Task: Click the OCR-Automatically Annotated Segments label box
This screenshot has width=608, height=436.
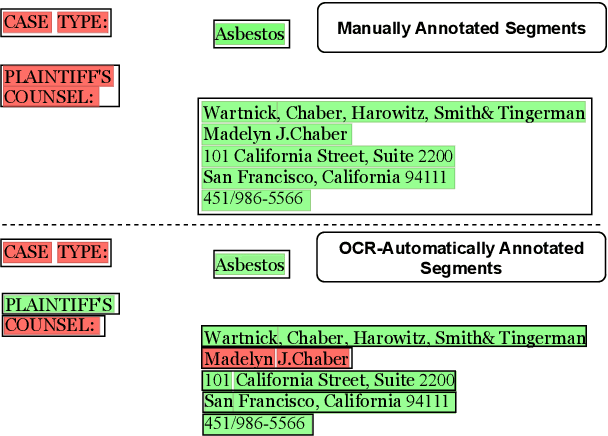Action: (x=461, y=258)
